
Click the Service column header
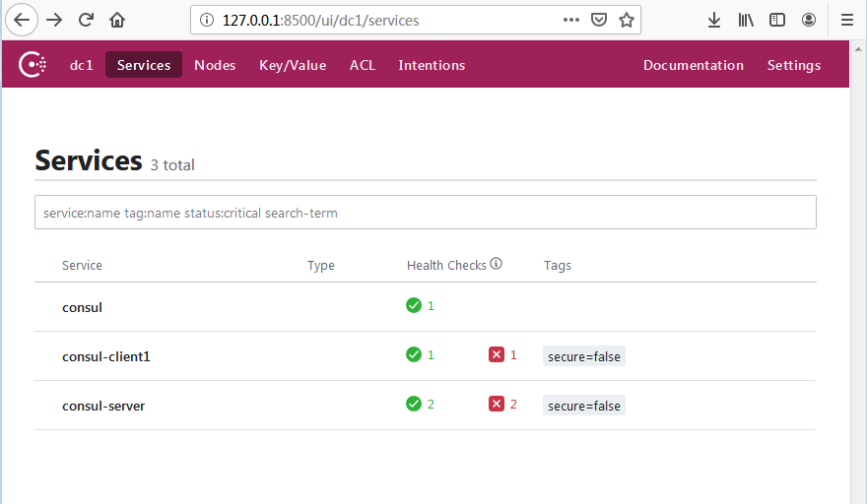click(82, 265)
